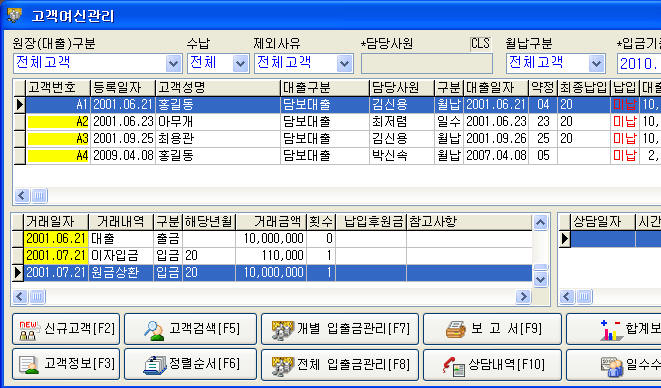The width and height of the screenshot is (661, 388).
Task: Click the 미납 cell in row A3
Action: 625,139
